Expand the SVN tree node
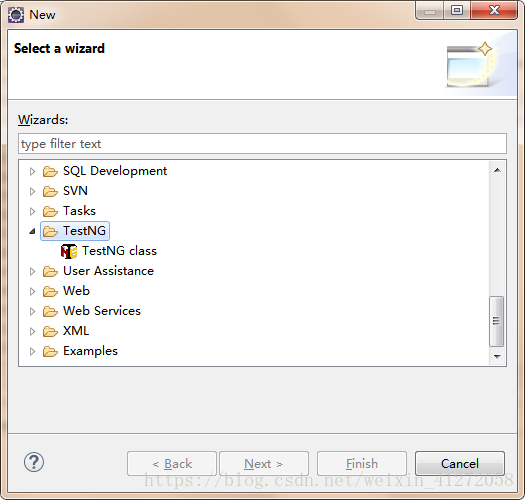The height and width of the screenshot is (500, 525). click(32, 191)
